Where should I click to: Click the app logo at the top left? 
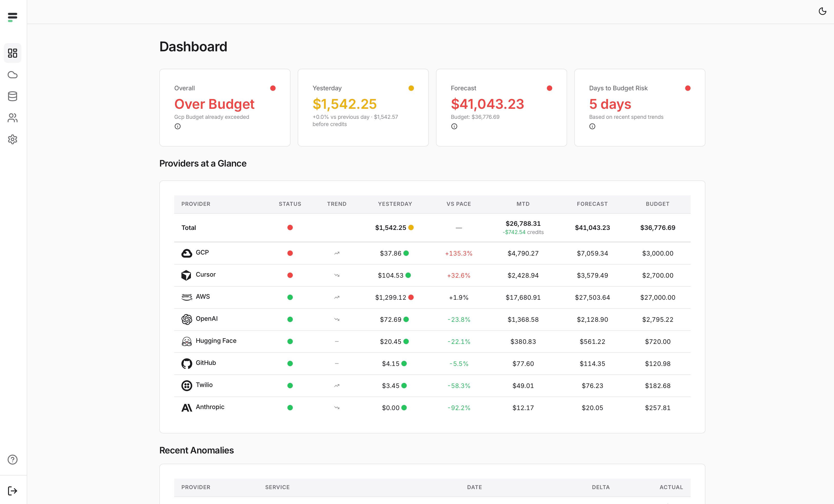tap(13, 17)
